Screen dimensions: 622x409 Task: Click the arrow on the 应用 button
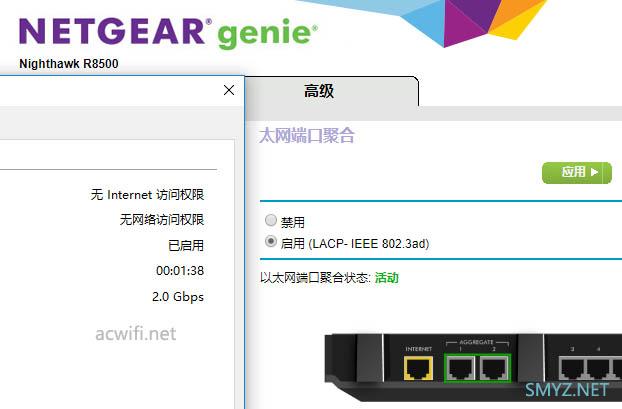(x=594, y=172)
